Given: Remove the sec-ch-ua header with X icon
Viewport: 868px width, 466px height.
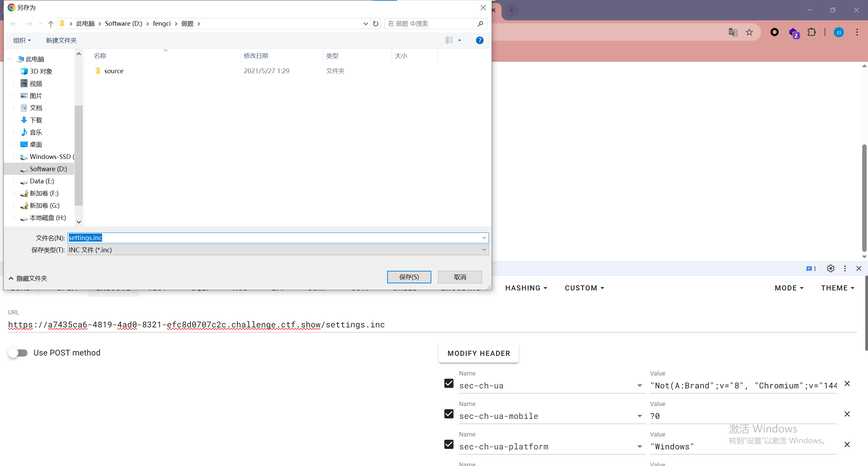Looking at the screenshot, I should (x=847, y=384).
